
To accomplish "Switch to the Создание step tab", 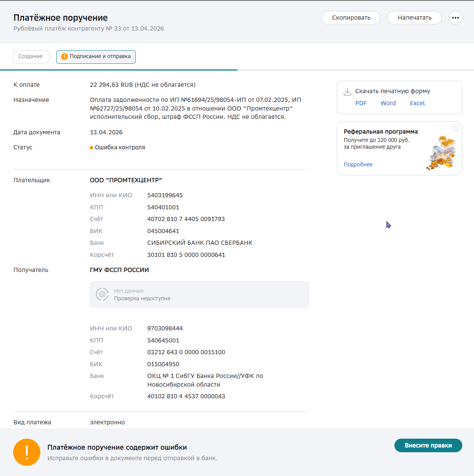I will [x=31, y=57].
